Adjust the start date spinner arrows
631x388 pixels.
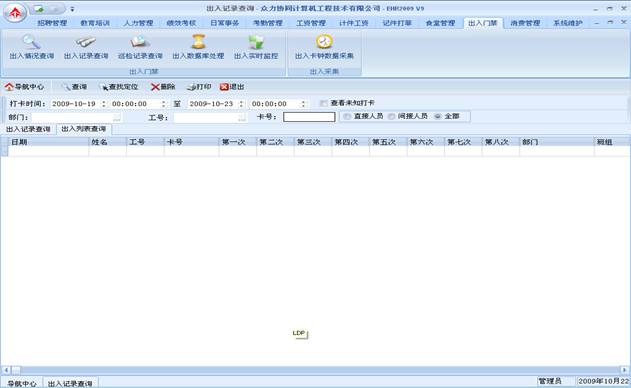coord(104,104)
